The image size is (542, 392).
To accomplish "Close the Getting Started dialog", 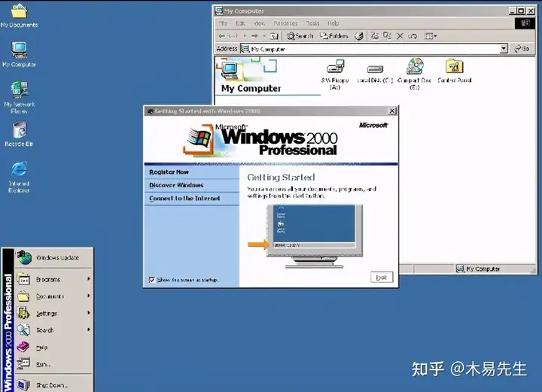I will [x=392, y=111].
